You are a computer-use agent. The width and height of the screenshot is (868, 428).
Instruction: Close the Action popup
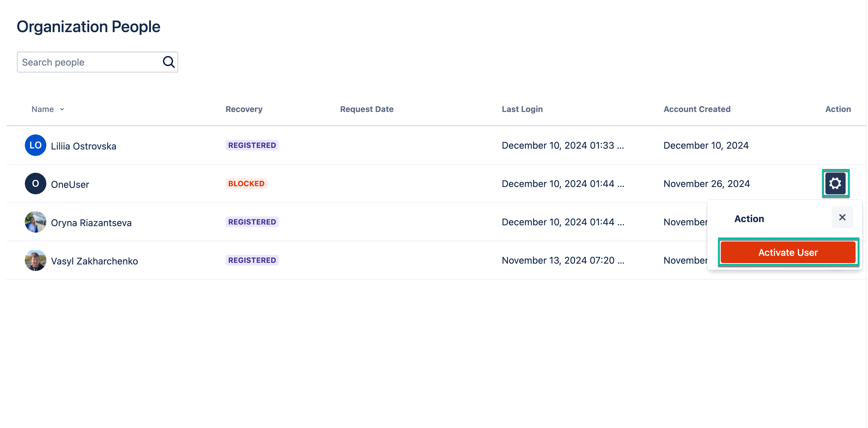point(842,217)
